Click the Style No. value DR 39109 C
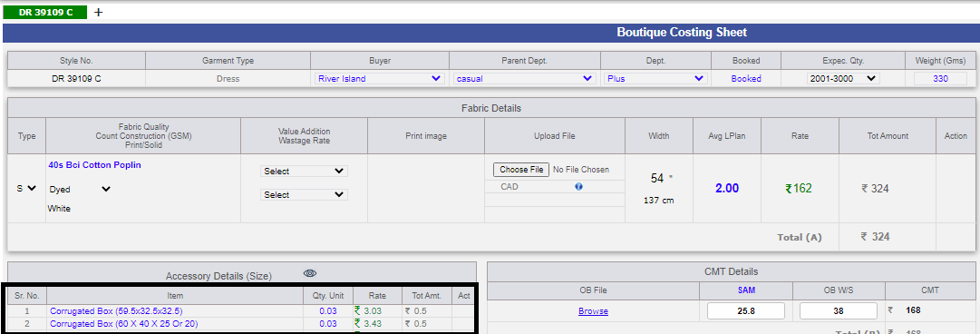 tap(76, 79)
